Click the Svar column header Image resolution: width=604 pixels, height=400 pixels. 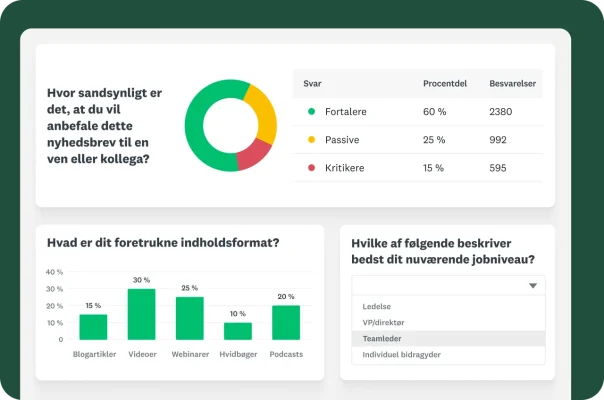point(312,84)
